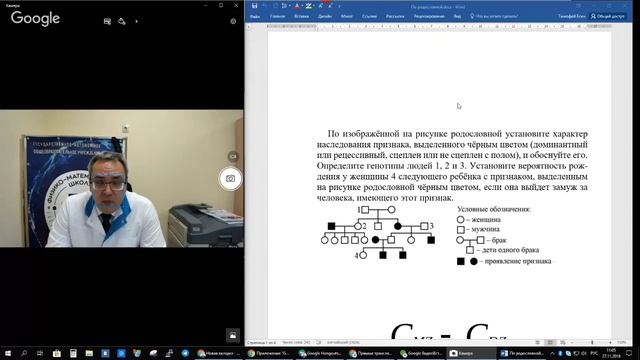Open the Camera roll thumbnail

(233, 335)
